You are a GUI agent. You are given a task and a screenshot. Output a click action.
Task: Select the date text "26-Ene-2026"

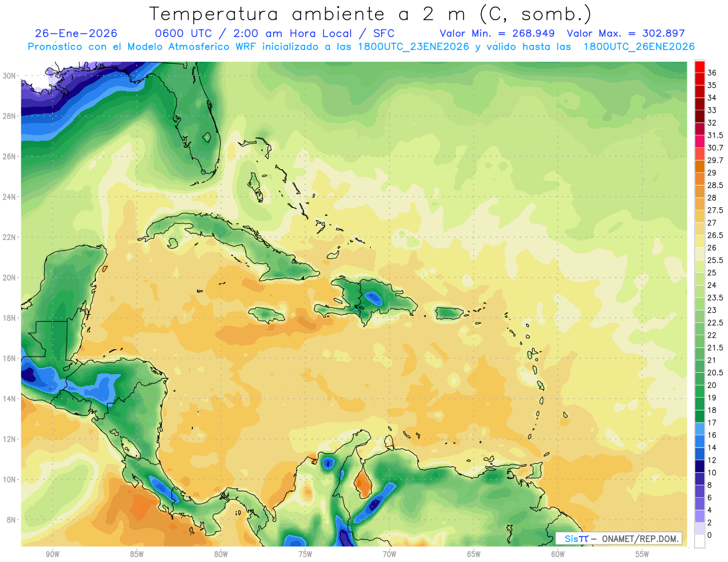[x=76, y=33]
